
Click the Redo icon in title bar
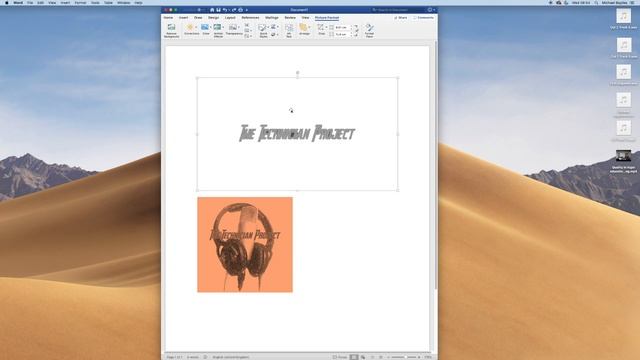pyautogui.click(x=234, y=10)
